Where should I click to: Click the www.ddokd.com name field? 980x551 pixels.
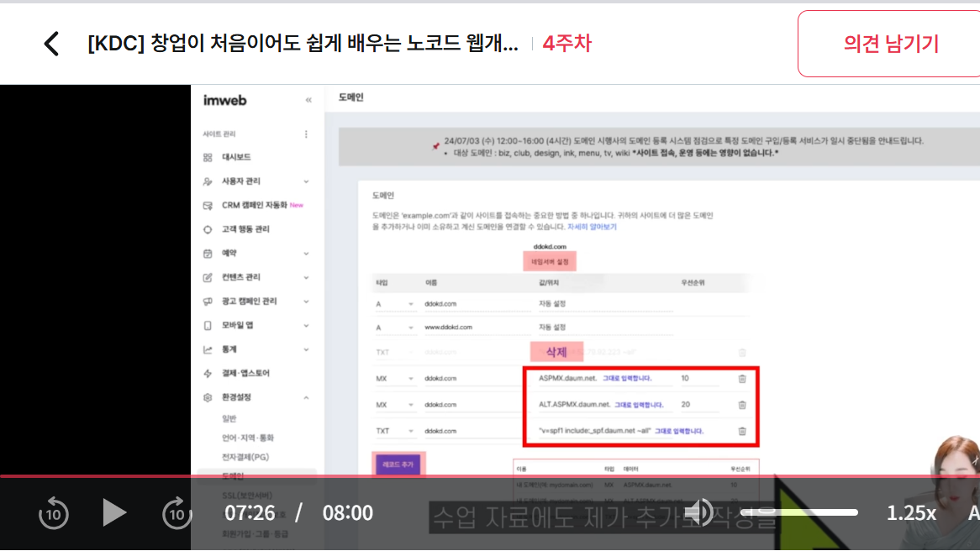tap(477, 328)
